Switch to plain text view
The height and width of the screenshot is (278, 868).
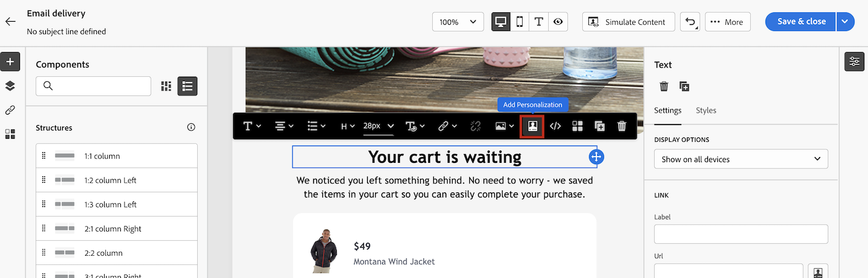[x=539, y=22]
